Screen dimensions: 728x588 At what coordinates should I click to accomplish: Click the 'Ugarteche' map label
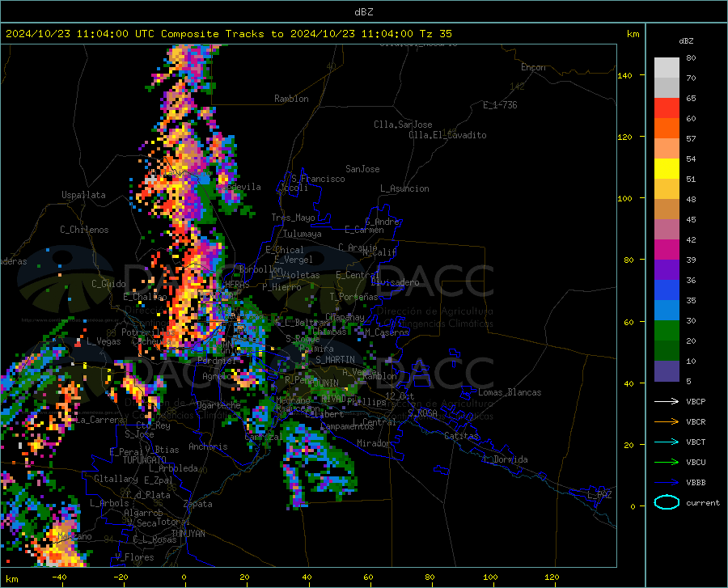[218, 405]
